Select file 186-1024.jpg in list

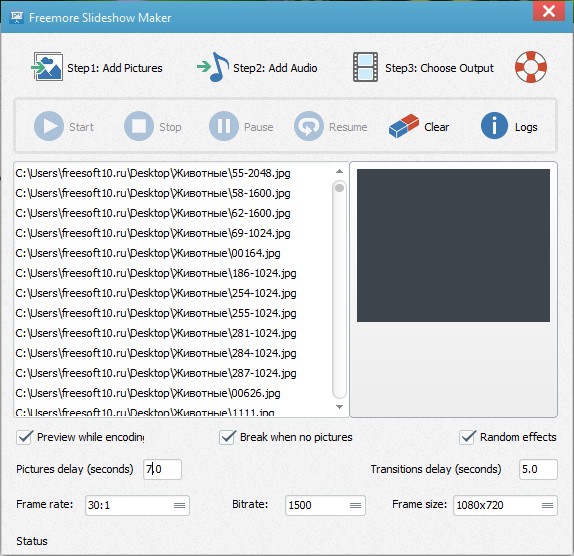pos(156,273)
